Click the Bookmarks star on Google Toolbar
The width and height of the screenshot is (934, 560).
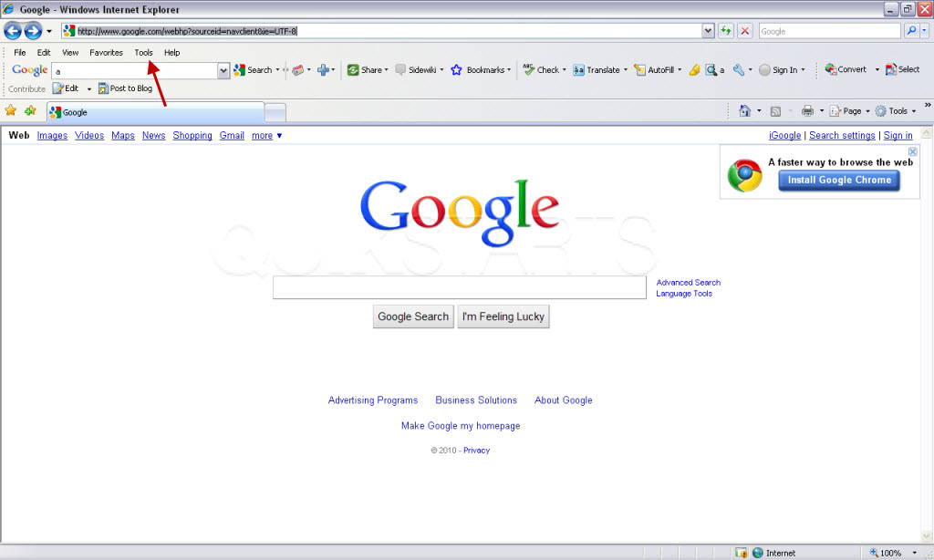(456, 69)
